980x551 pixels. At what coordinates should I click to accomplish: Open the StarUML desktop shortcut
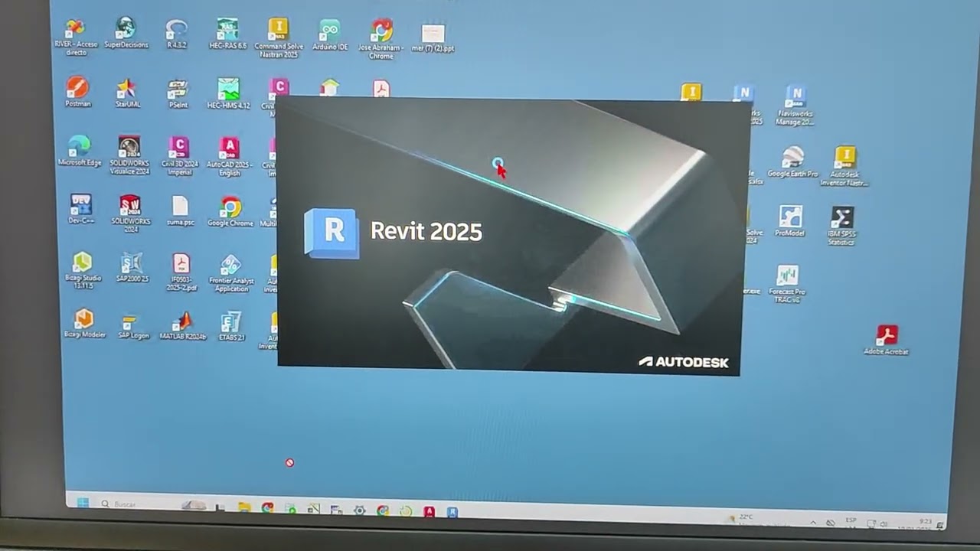(x=127, y=93)
